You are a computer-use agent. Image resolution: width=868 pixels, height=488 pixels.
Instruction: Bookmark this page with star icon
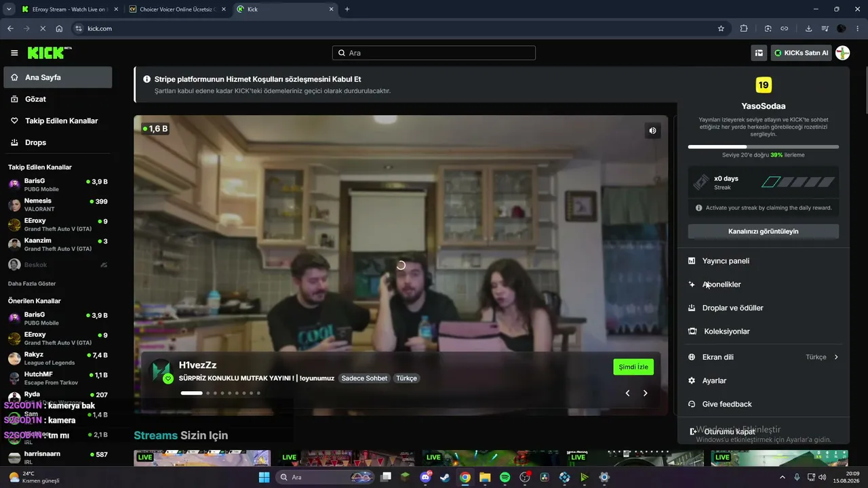pos(721,28)
